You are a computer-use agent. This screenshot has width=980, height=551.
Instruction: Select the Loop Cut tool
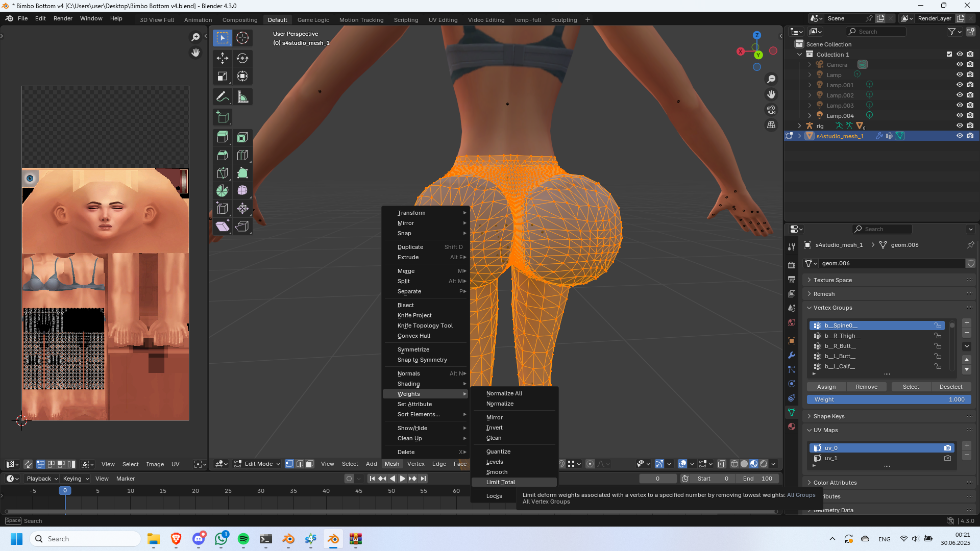[x=242, y=155]
